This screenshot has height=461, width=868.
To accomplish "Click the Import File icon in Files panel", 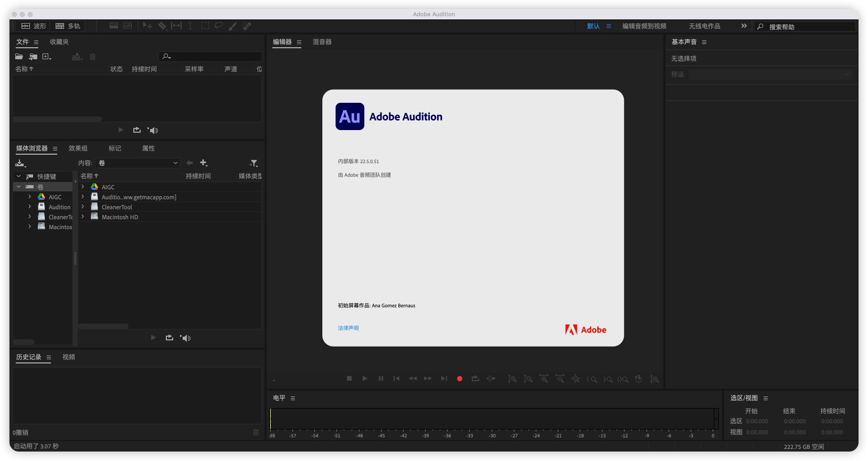I will 33,57.
